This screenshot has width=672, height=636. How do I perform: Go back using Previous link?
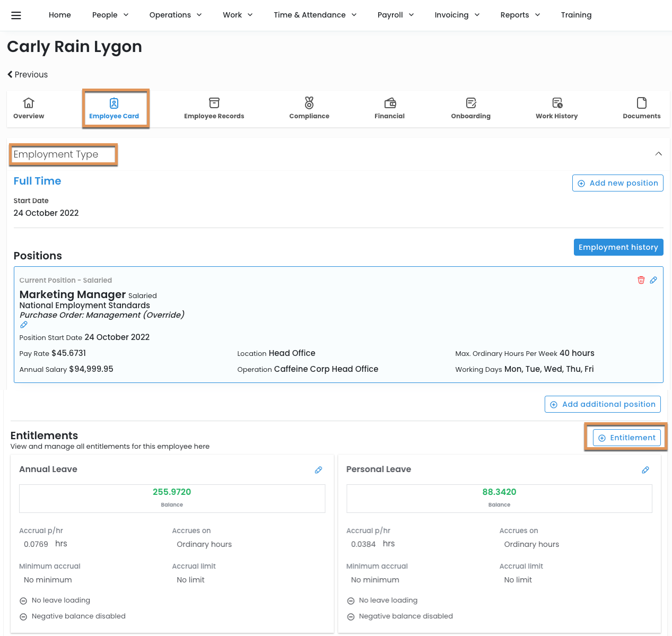coord(28,75)
